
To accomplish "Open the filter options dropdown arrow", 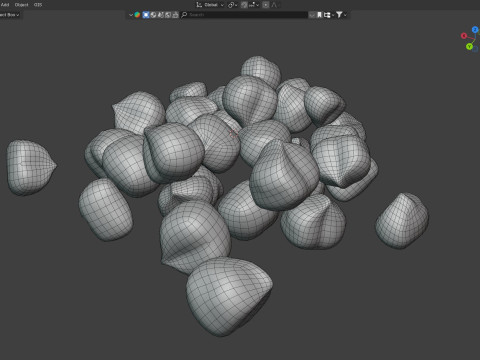I will coord(345,15).
